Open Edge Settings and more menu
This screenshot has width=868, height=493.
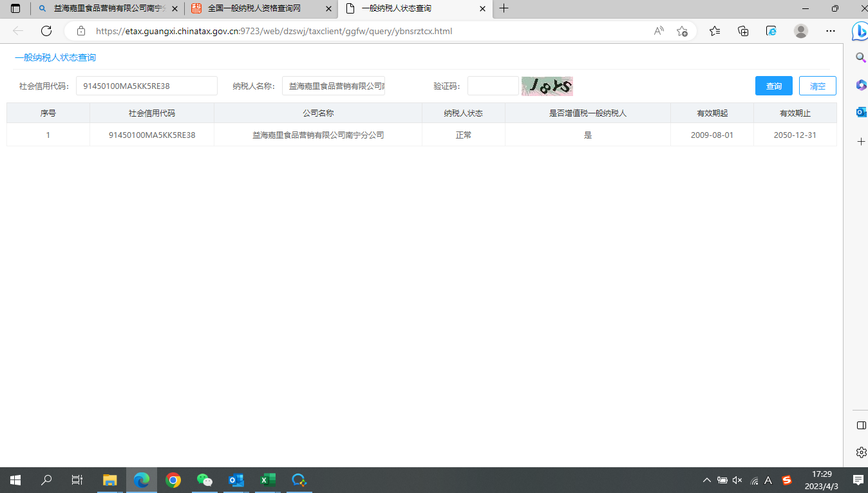[831, 31]
